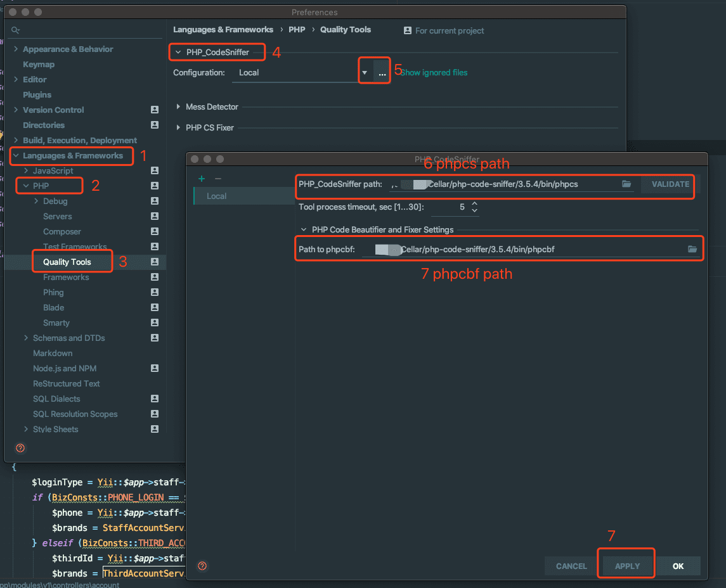This screenshot has width=726, height=588.
Task: Expand the Mess Detector section
Action: (x=178, y=107)
